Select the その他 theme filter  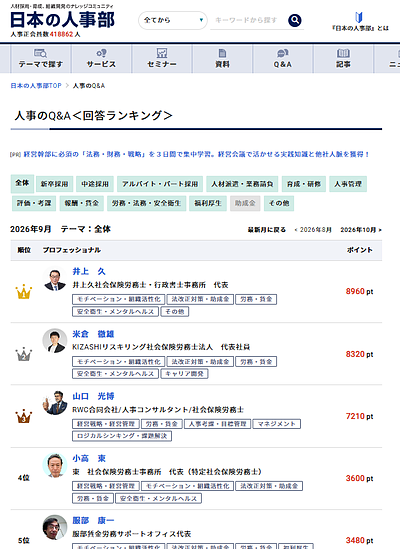279,203
